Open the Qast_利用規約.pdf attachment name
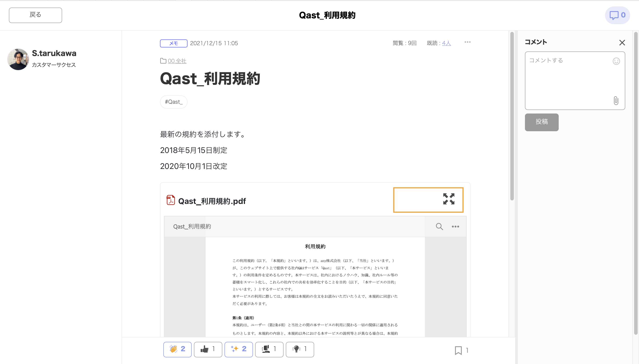The height and width of the screenshot is (364, 639). 212,201
